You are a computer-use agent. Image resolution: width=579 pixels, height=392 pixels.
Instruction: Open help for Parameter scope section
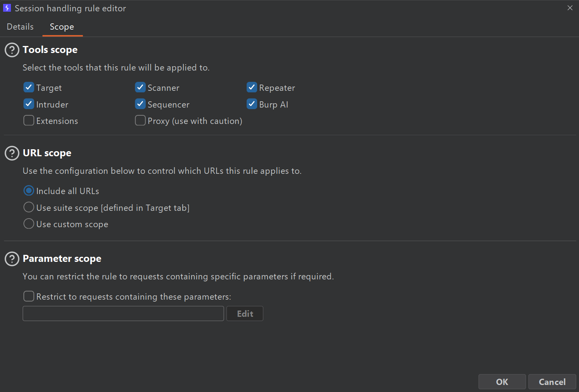coord(12,259)
